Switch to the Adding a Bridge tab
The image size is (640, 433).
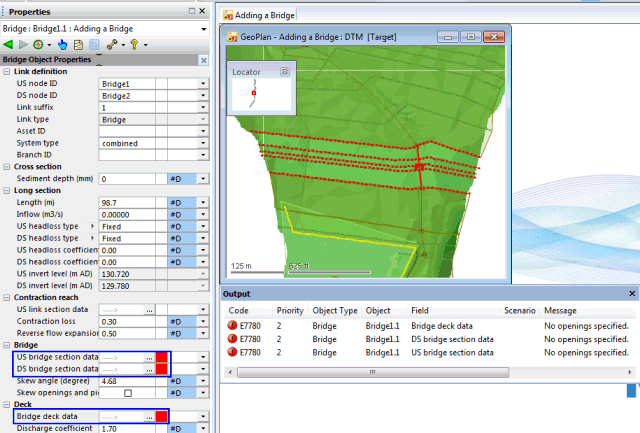tap(259, 16)
